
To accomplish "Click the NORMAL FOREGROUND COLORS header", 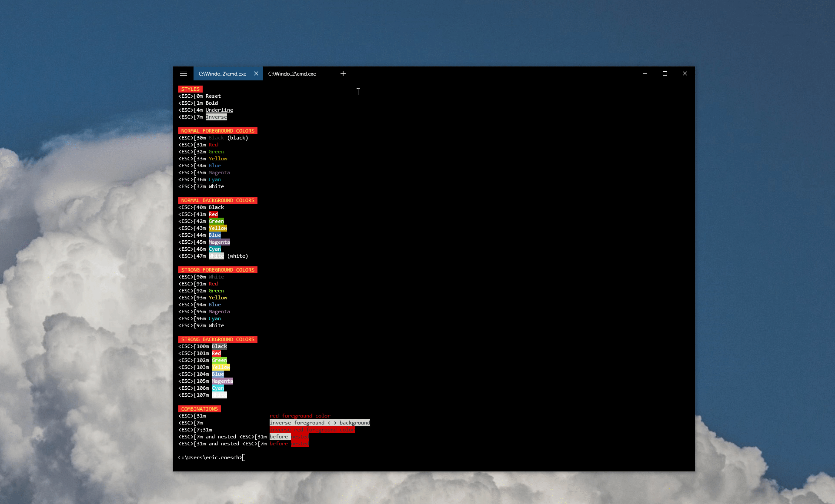I will click(217, 131).
